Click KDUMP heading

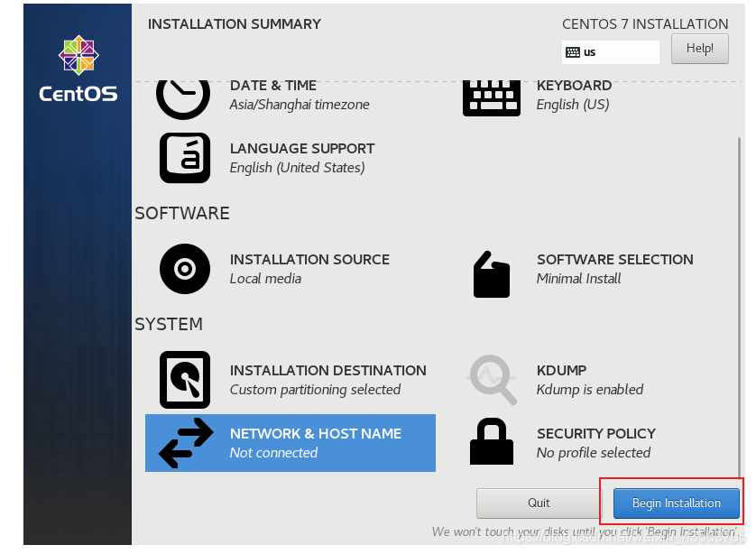click(561, 370)
